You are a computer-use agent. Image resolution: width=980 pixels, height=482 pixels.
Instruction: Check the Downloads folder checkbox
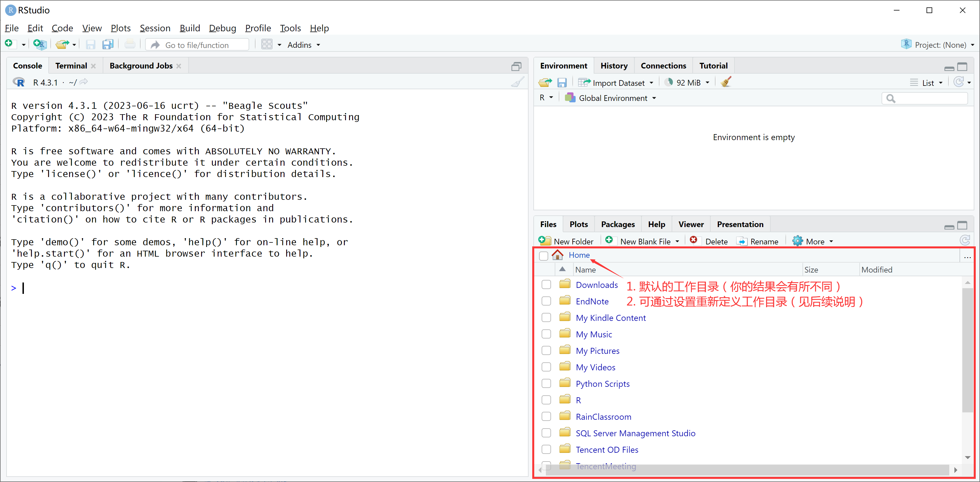point(546,284)
